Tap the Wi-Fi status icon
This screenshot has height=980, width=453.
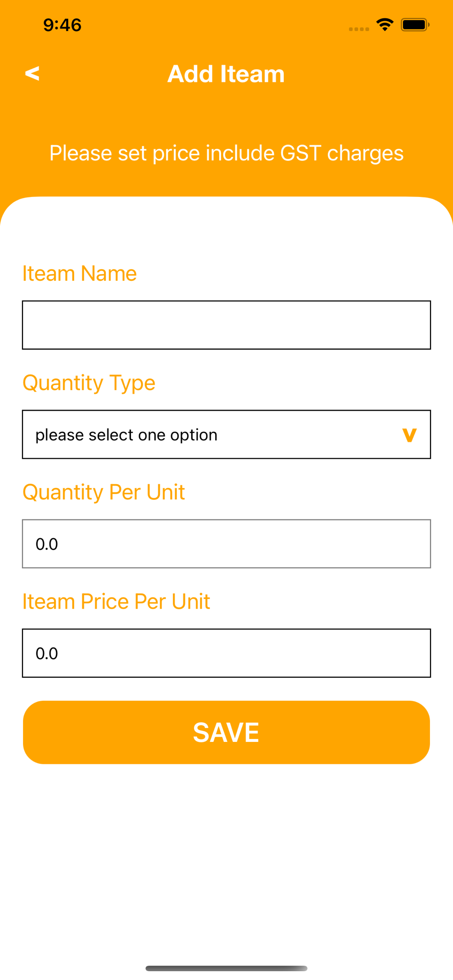385,24
